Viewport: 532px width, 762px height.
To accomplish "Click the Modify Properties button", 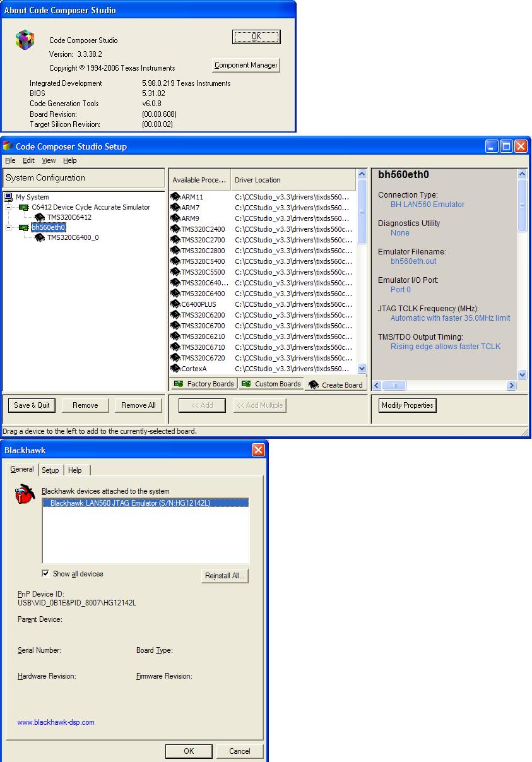I will [408, 405].
